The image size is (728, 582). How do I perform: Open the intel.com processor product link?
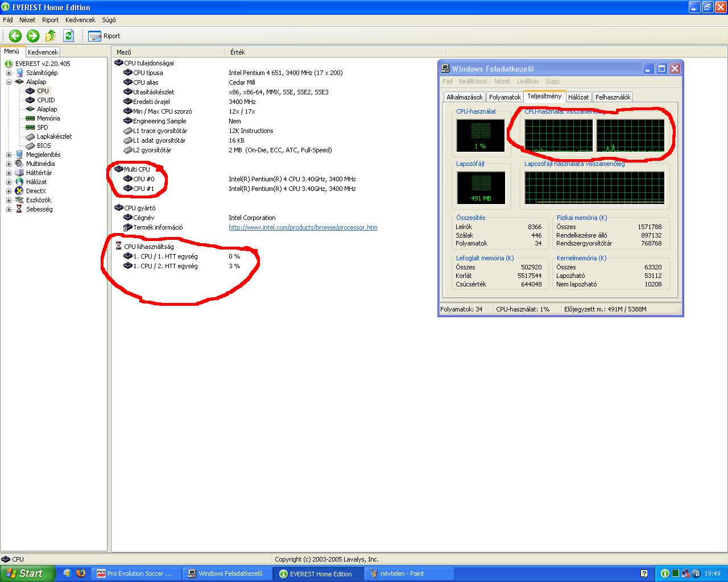pyautogui.click(x=303, y=227)
